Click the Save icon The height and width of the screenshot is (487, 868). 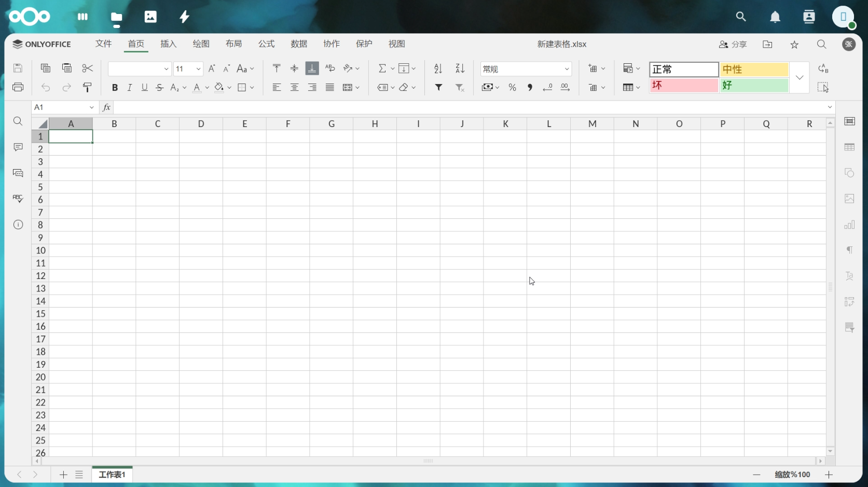[18, 68]
